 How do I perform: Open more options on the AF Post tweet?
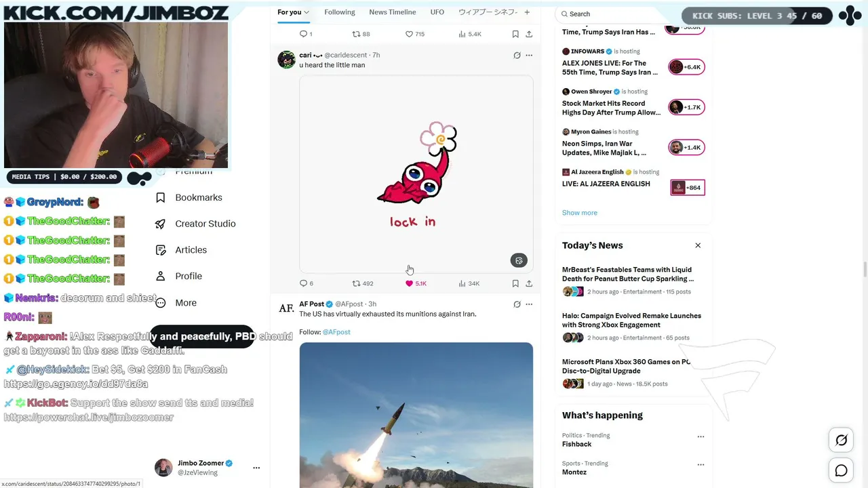(529, 304)
